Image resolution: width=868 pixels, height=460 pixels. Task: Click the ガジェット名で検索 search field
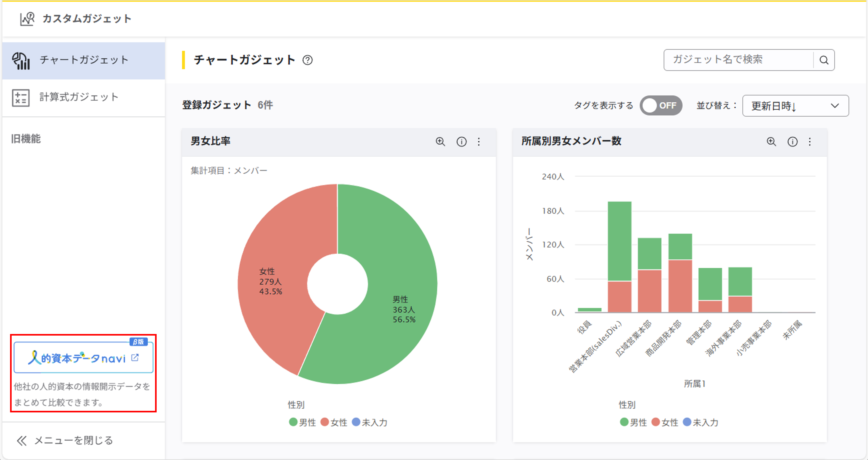(738, 60)
